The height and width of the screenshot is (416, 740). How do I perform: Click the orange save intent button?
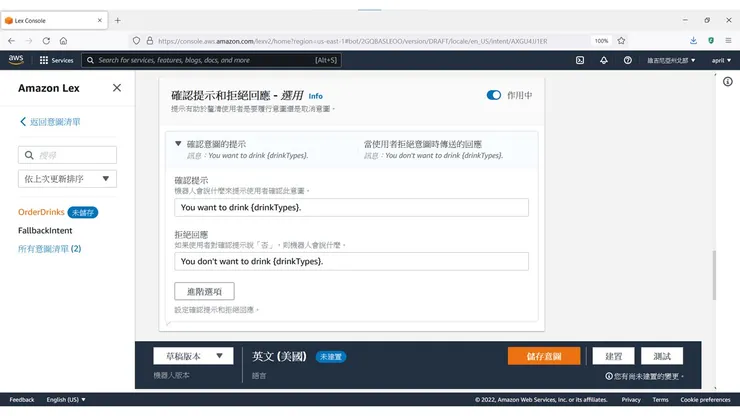544,356
